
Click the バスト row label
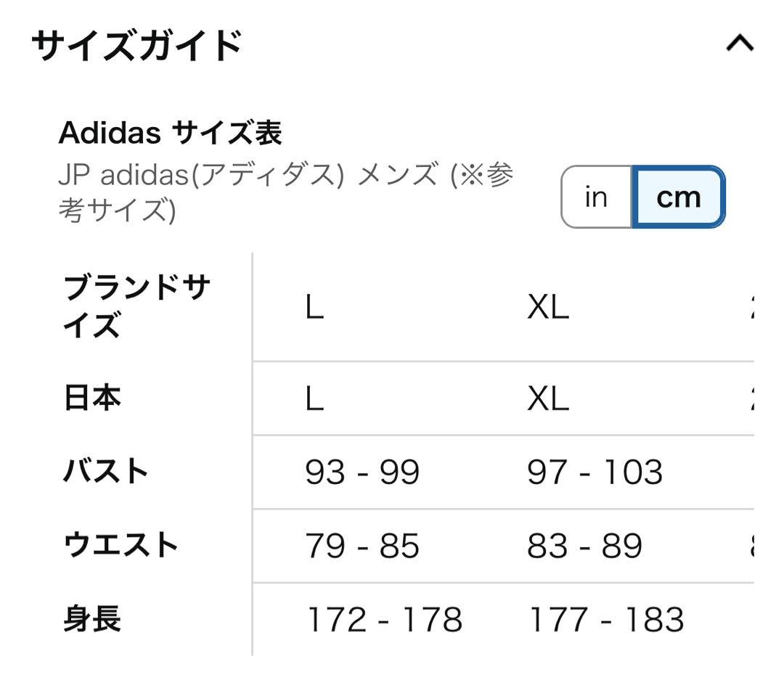coord(105,472)
